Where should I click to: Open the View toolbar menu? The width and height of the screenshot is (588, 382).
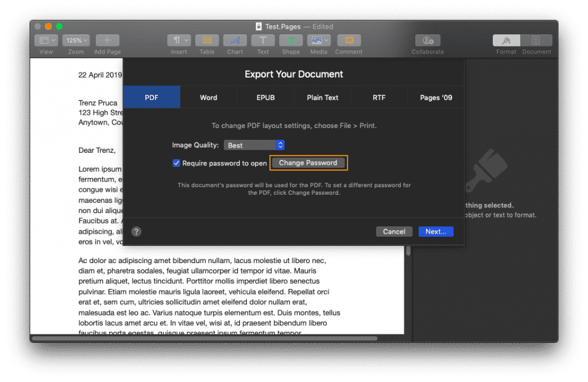pyautogui.click(x=46, y=40)
